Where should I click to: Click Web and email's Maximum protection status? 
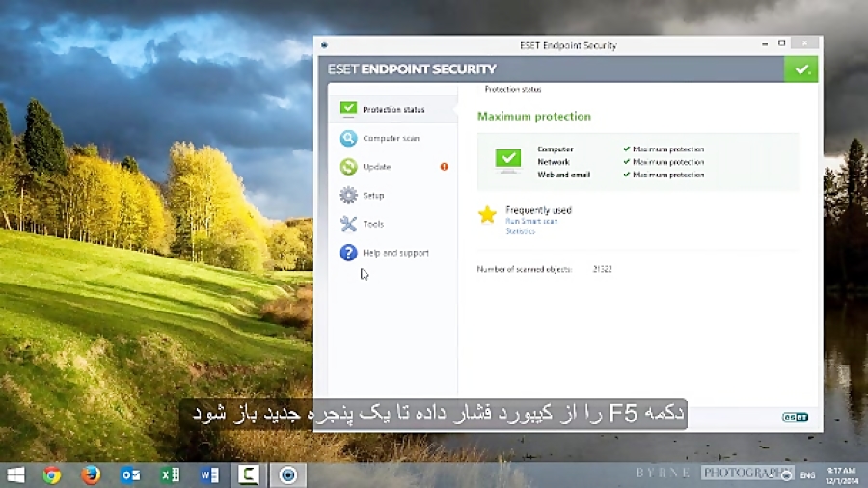click(x=668, y=175)
